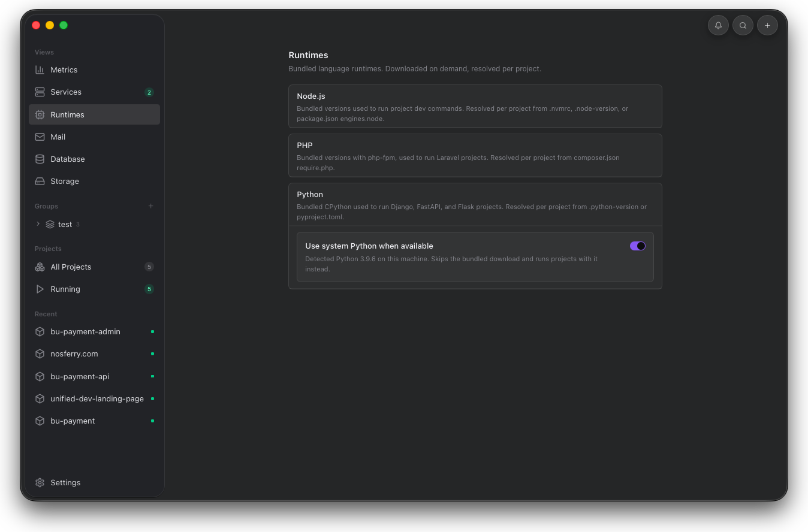Click the bu-payment cube icon
Viewport: 808px width, 532px height.
coord(40,421)
